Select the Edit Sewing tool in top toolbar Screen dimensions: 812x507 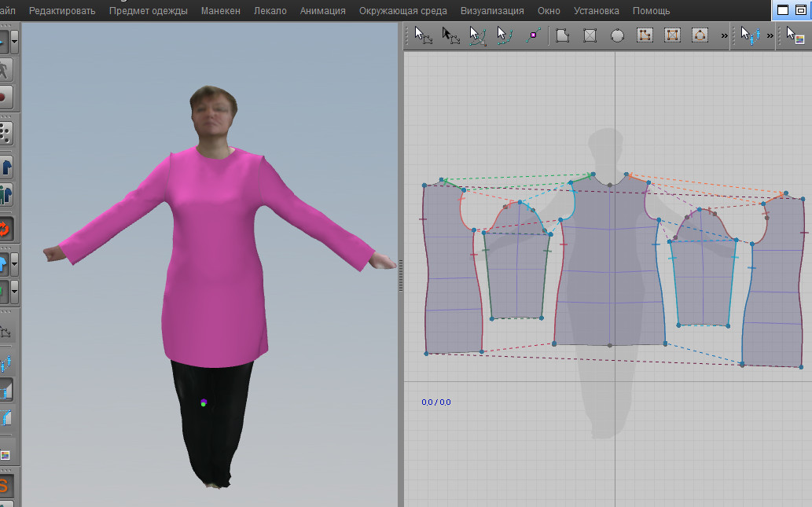click(x=749, y=35)
